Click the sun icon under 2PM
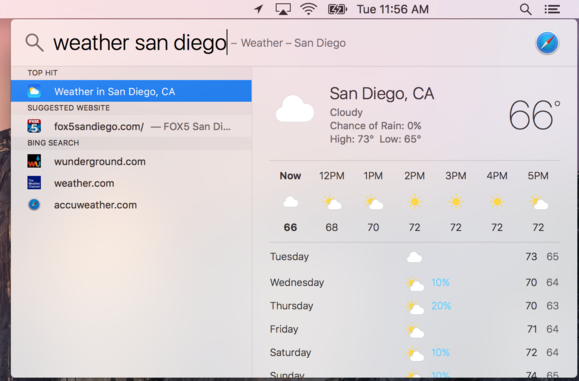 click(x=414, y=202)
